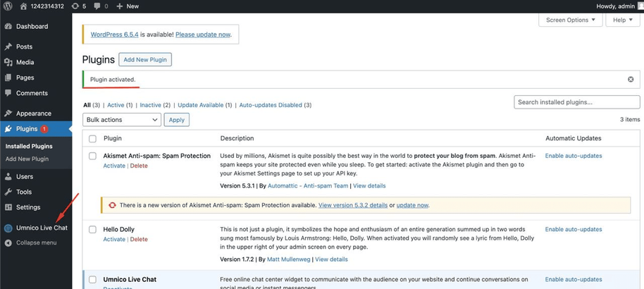The width and height of the screenshot is (644, 289).
Task: Open Umnico Live Chat in sidebar
Action: 41,228
